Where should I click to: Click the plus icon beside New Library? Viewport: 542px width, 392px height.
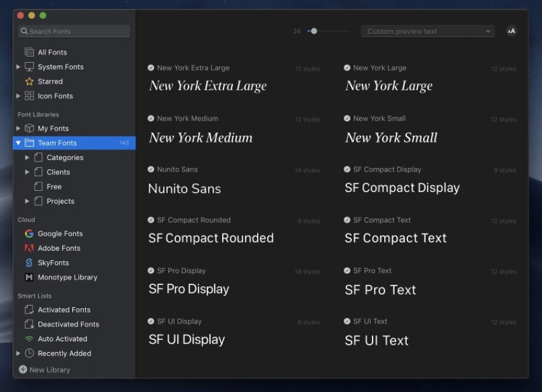[x=23, y=370]
